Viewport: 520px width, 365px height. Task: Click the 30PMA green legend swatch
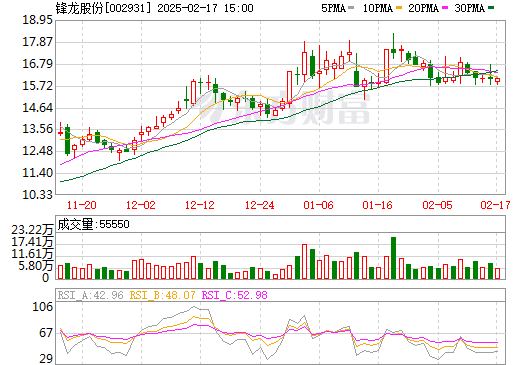[x=491, y=7]
